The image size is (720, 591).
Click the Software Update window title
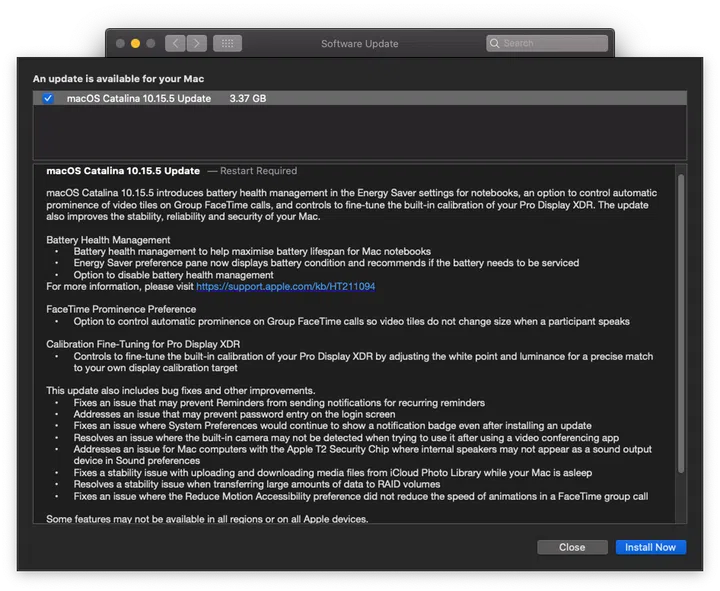point(359,44)
